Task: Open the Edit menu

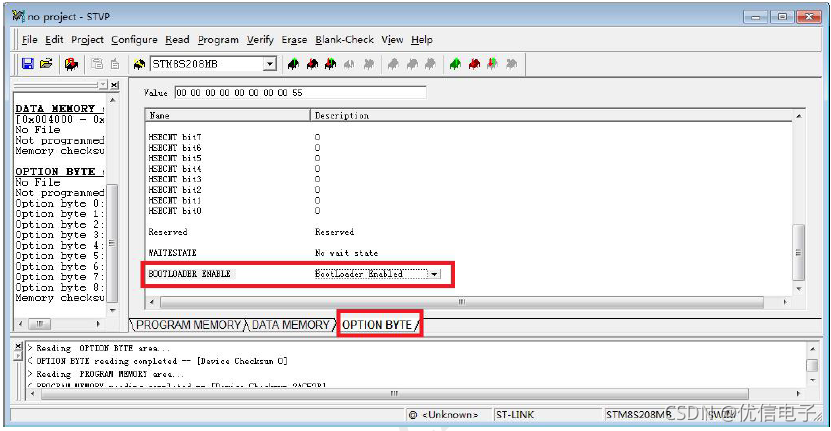Action: (x=54, y=40)
